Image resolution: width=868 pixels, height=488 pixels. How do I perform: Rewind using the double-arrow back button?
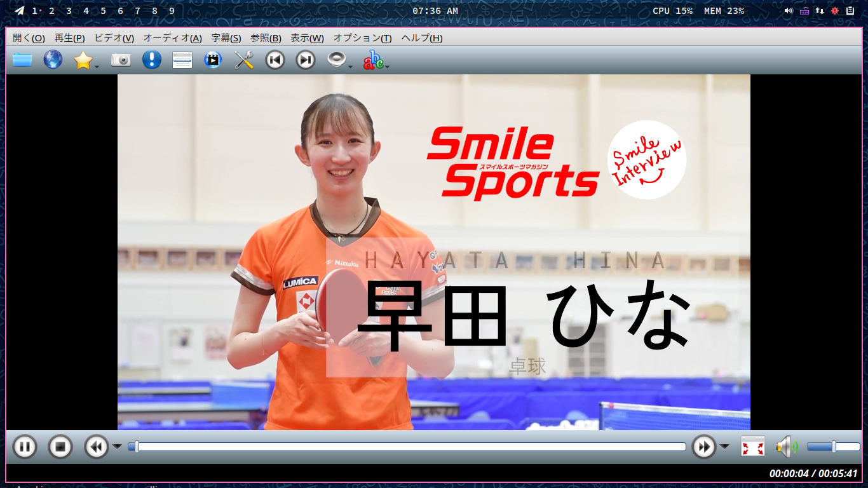tap(97, 447)
